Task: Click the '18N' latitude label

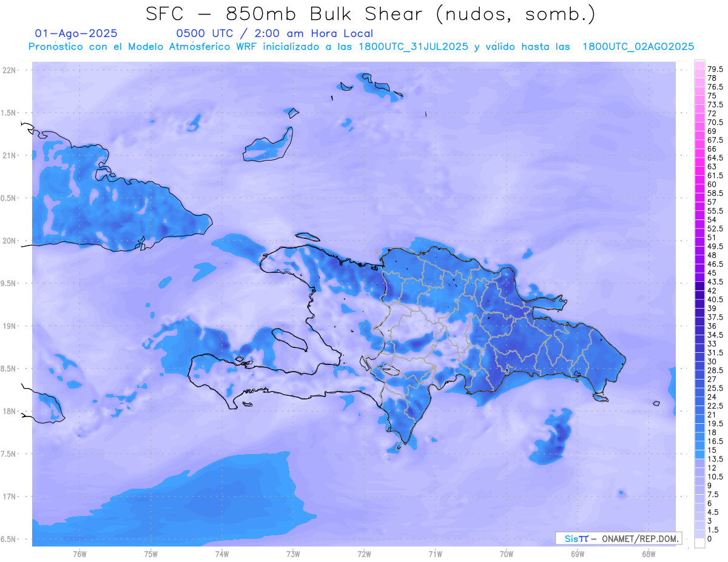Action: point(9,412)
